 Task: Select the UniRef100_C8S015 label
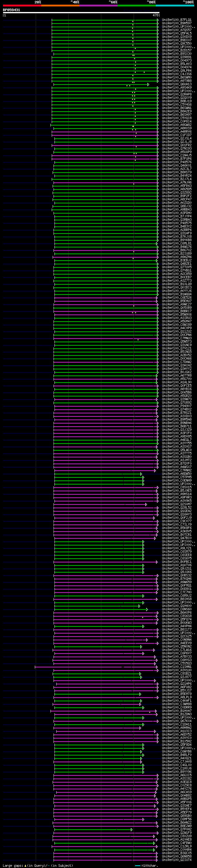click(x=176, y=487)
